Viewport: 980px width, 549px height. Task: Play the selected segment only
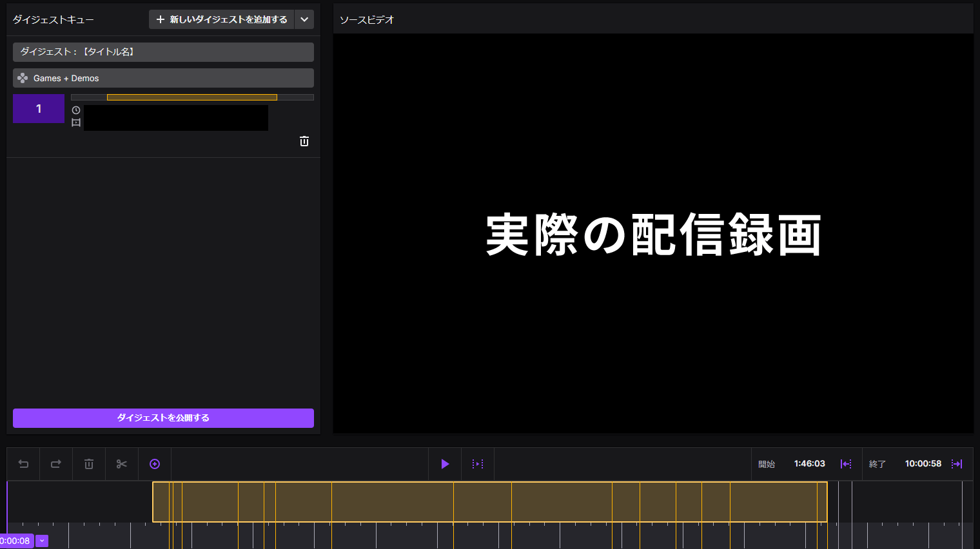478,464
